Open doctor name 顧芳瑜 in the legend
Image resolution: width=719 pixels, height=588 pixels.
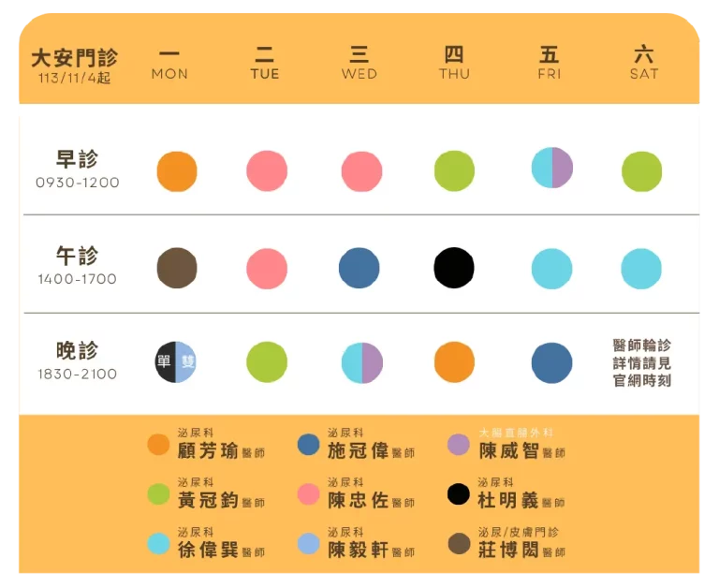tap(208, 450)
